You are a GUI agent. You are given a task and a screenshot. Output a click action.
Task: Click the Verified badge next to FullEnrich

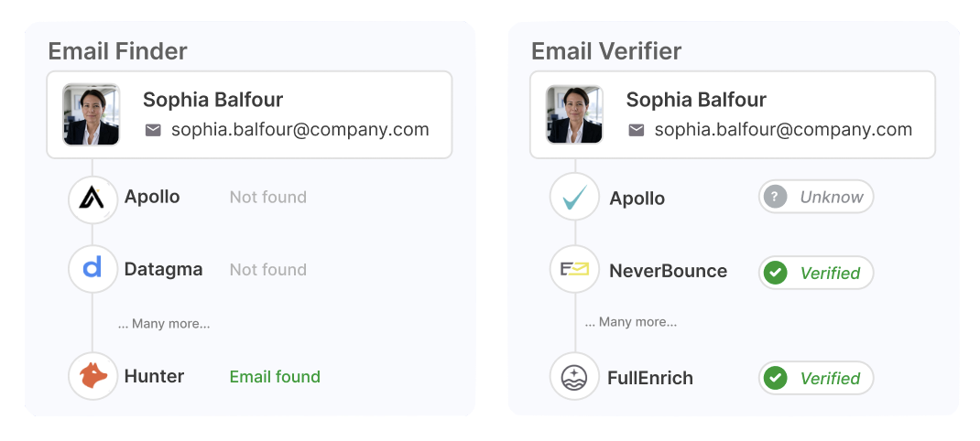815,378
